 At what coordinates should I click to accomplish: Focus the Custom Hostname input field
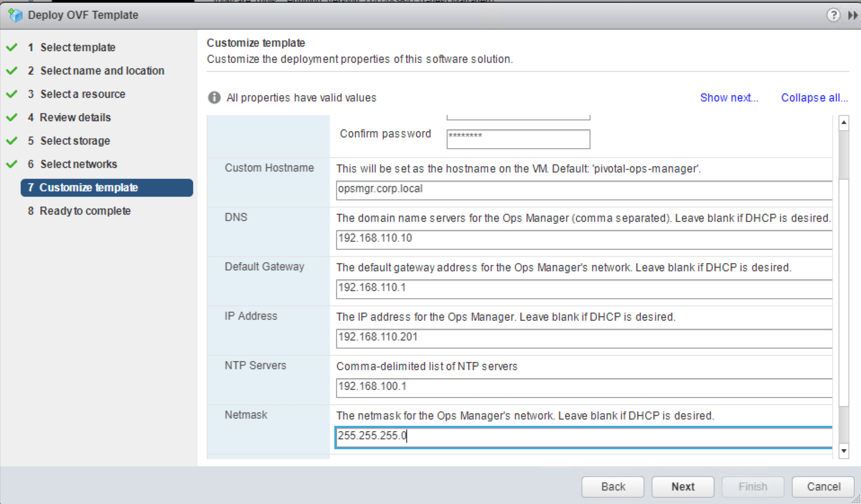click(x=583, y=190)
